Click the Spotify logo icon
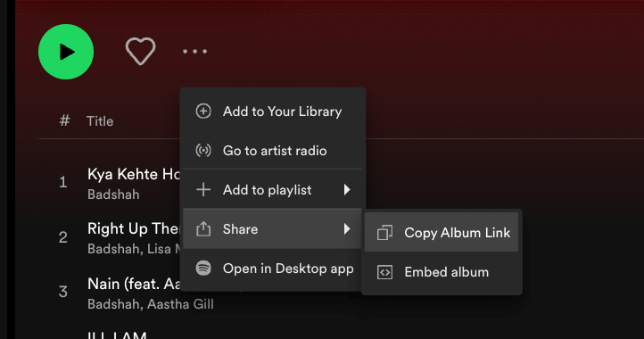 click(203, 269)
